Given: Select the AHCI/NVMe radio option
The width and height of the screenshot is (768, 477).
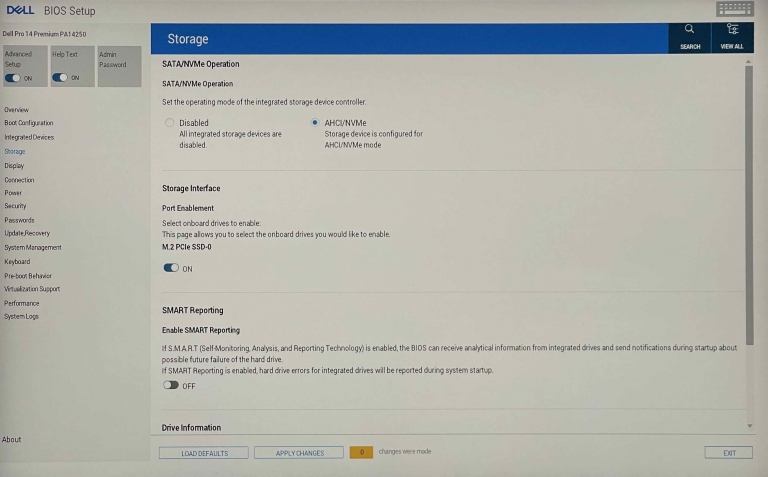Looking at the screenshot, I should 315,122.
